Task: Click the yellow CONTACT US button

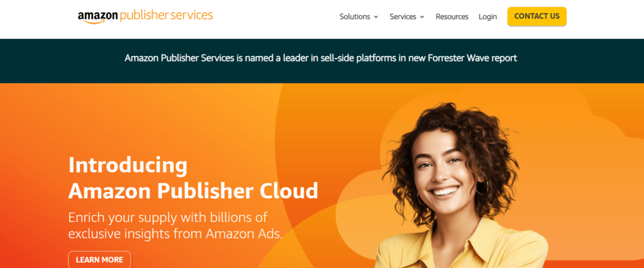Action: click(x=537, y=16)
